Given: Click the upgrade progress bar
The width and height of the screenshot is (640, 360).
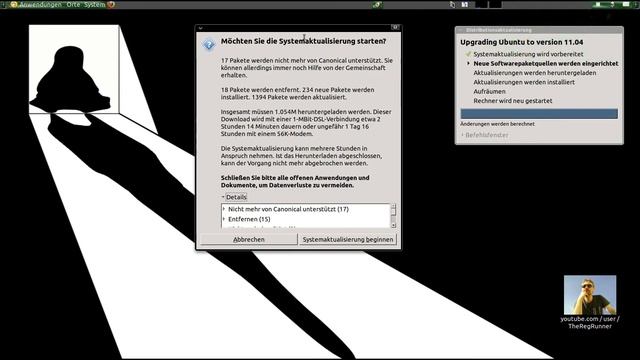Looking at the screenshot, I should [x=539, y=113].
